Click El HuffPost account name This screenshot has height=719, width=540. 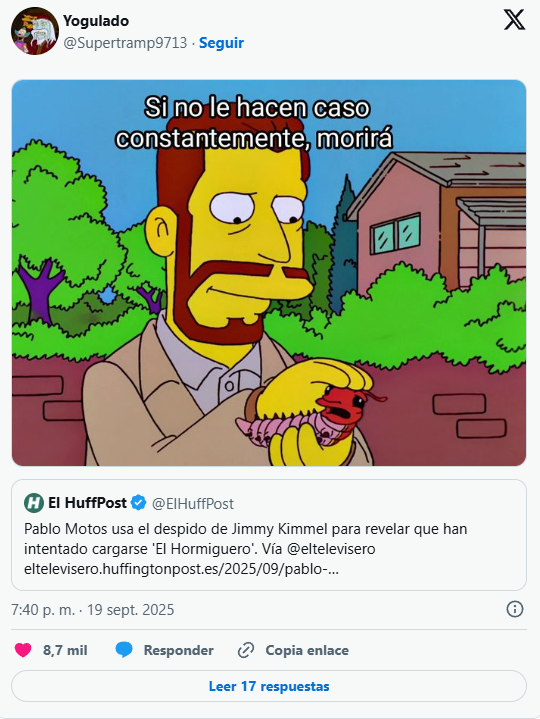click(87, 503)
